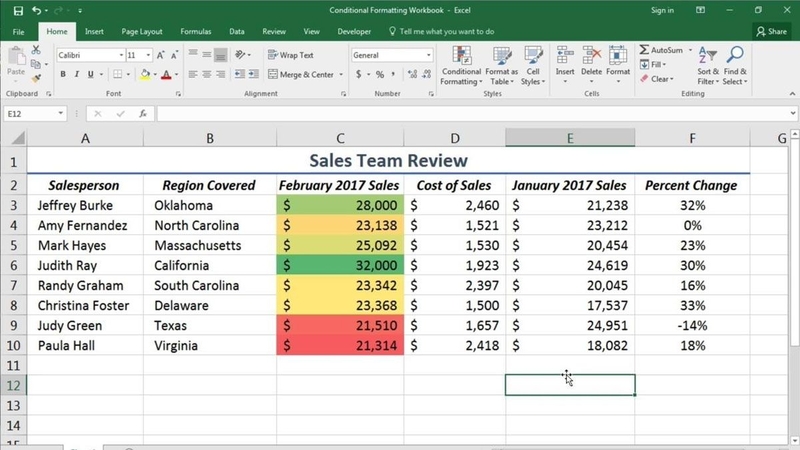Decrease indent of cell contents
The image size is (800, 450).
(239, 74)
